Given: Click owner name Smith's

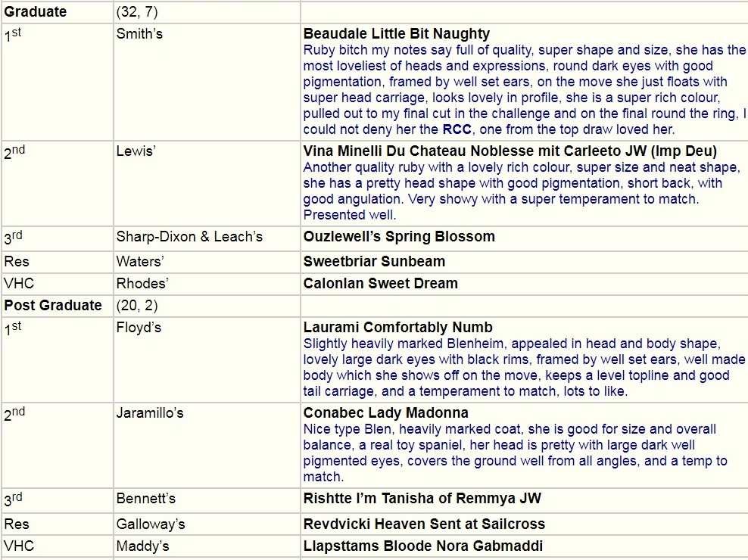Looking at the screenshot, I should click(139, 34).
